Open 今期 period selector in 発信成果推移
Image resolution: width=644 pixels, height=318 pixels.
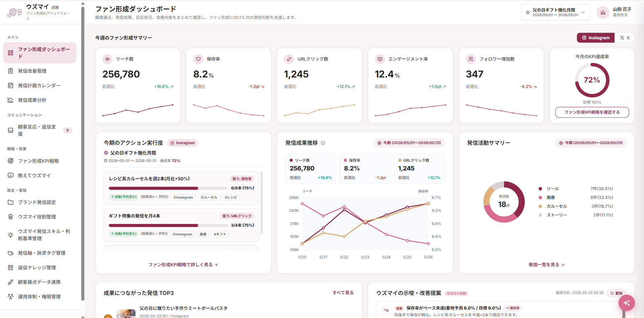pos(409,143)
